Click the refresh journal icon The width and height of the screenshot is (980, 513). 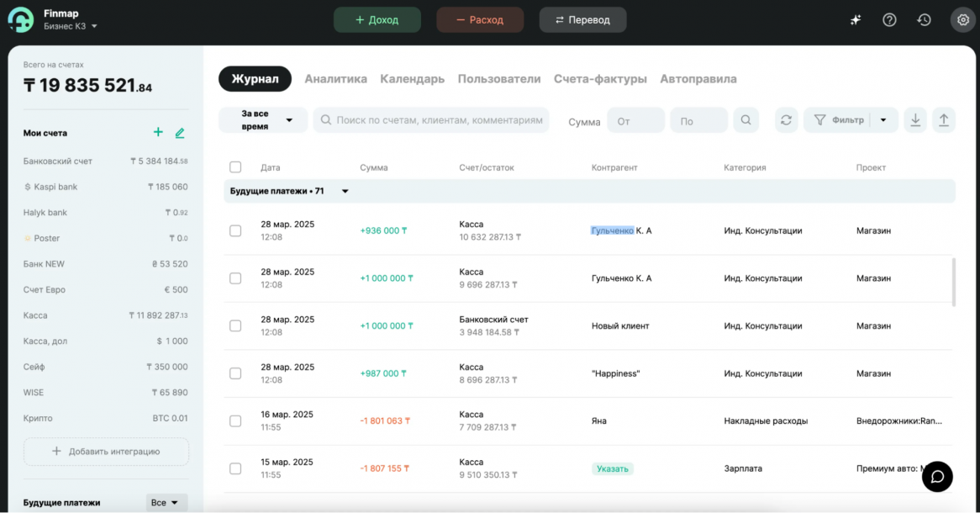(786, 120)
